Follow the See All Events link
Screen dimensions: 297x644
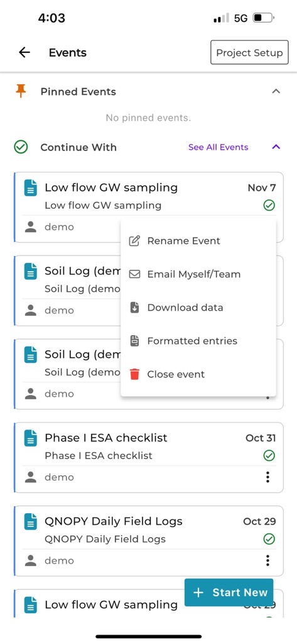pos(219,147)
